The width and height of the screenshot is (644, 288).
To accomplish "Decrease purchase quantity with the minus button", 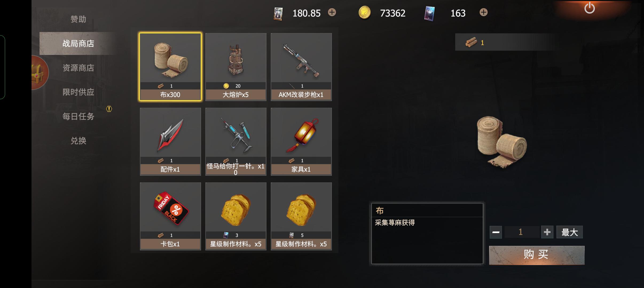I will pos(496,232).
